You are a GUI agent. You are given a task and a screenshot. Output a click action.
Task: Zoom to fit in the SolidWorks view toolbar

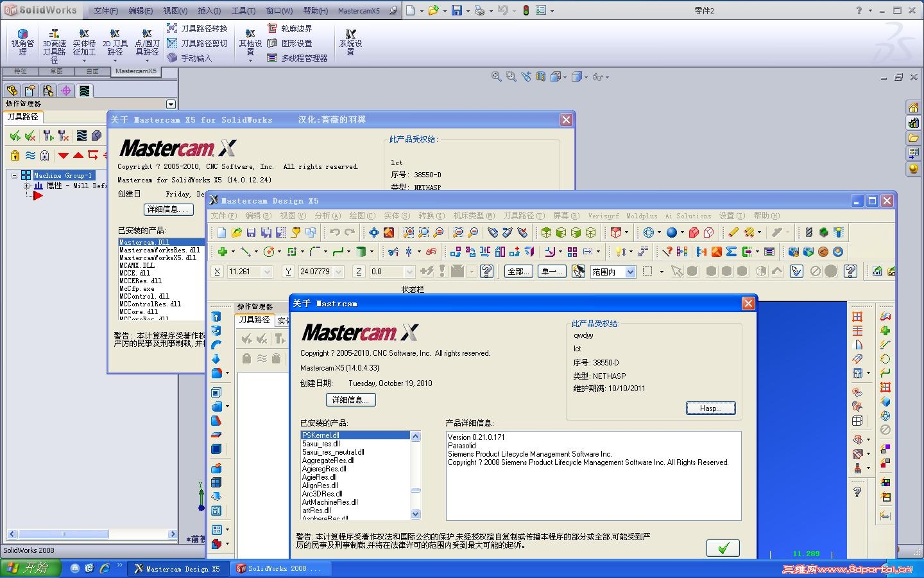click(x=496, y=76)
